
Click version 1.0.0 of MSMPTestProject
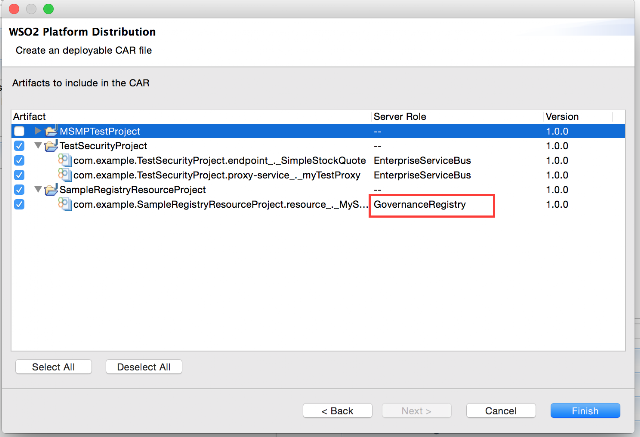click(557, 131)
